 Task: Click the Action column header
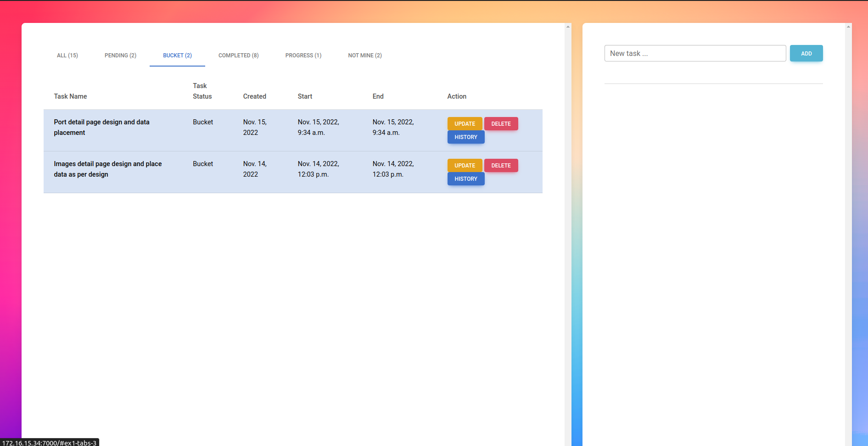click(457, 96)
